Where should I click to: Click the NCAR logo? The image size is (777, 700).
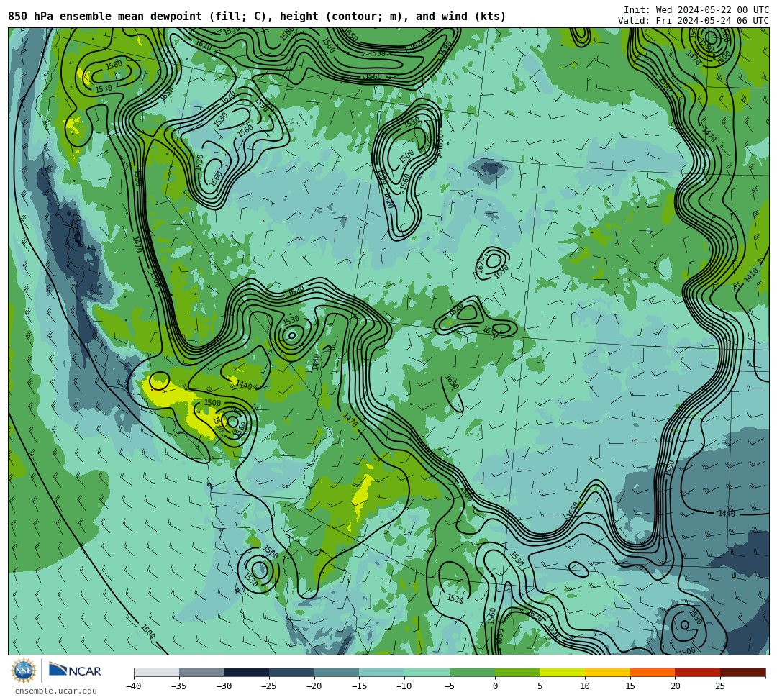click(75, 671)
